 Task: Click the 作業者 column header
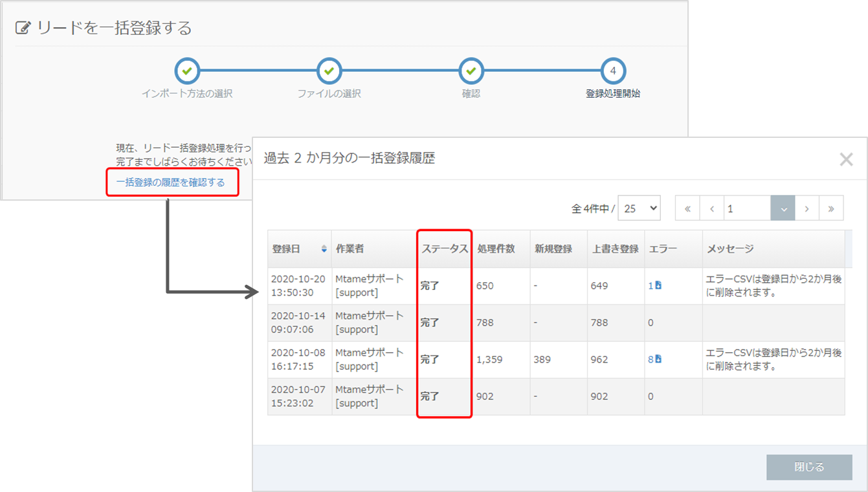tap(374, 249)
